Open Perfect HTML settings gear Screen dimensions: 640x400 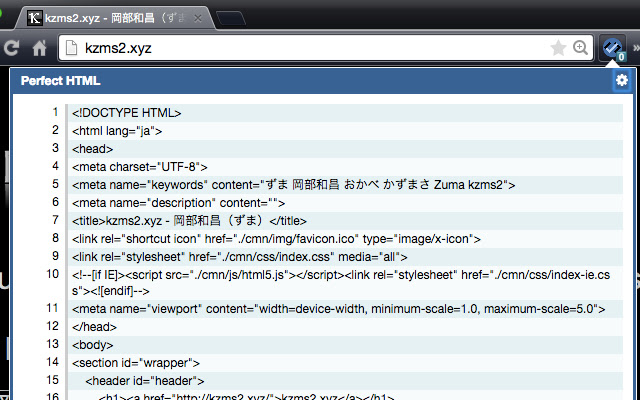(622, 80)
